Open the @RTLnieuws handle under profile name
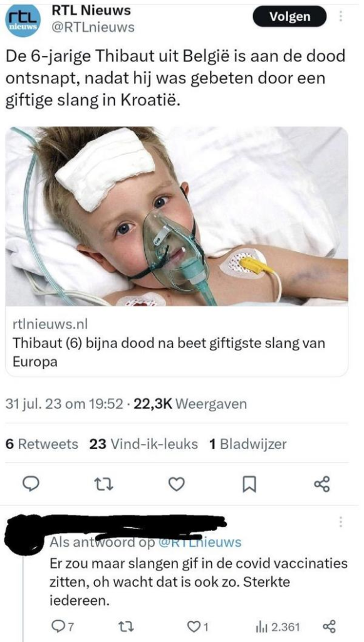 (x=92, y=28)
